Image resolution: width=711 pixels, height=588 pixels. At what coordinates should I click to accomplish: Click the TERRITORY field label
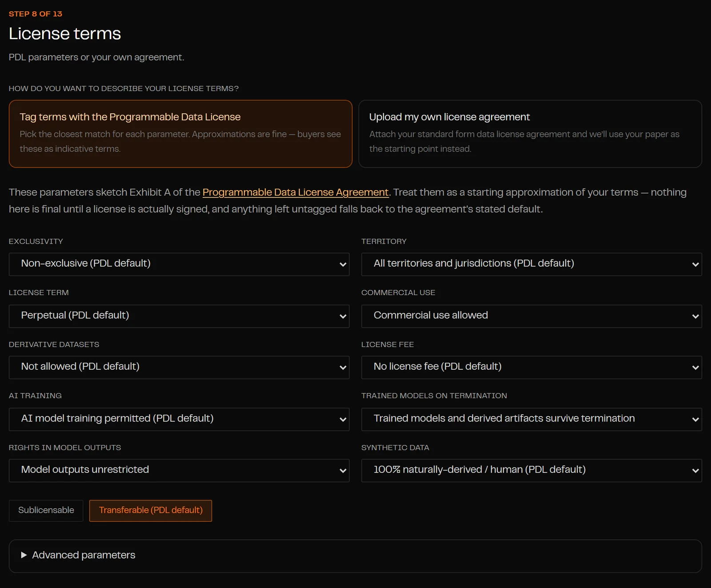pos(384,241)
